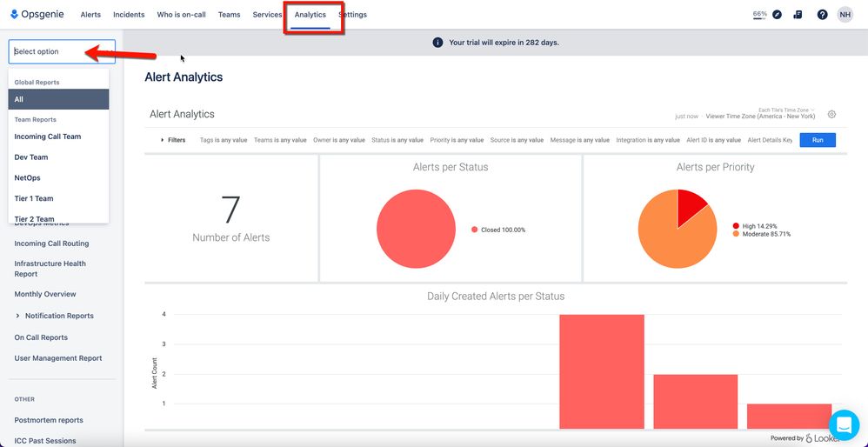Toggle the Moderate priority legend entry
This screenshot has width=868, height=447.
[x=761, y=234]
